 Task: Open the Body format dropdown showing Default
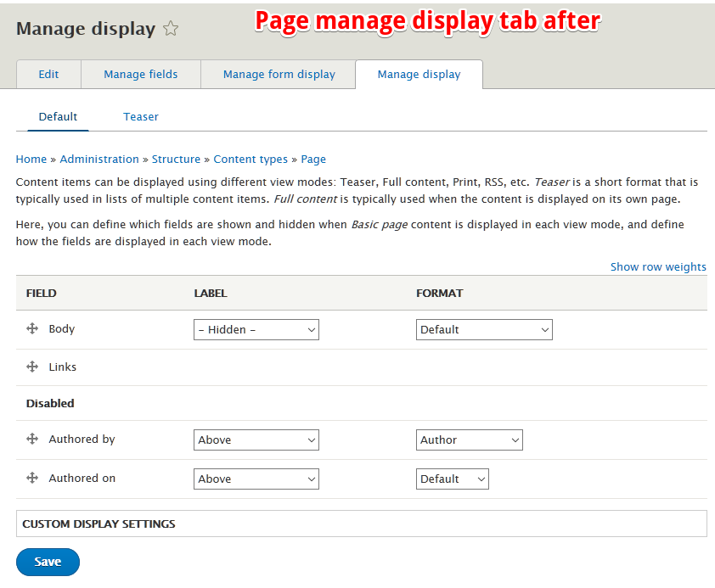pyautogui.click(x=483, y=329)
